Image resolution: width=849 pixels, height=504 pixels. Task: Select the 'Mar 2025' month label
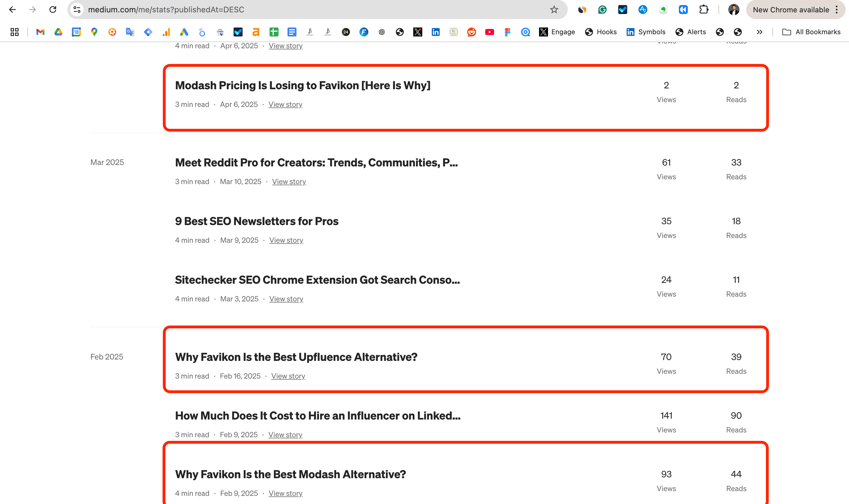coord(107,162)
